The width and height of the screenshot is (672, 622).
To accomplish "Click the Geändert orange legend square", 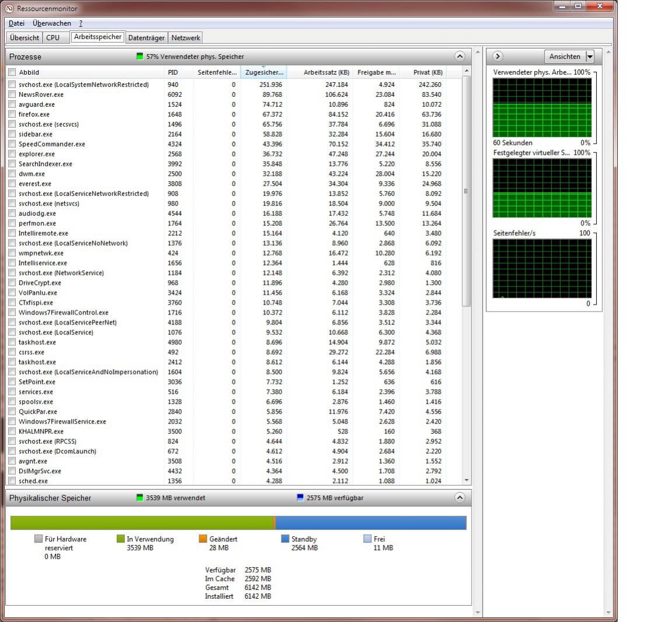I will (x=203, y=539).
